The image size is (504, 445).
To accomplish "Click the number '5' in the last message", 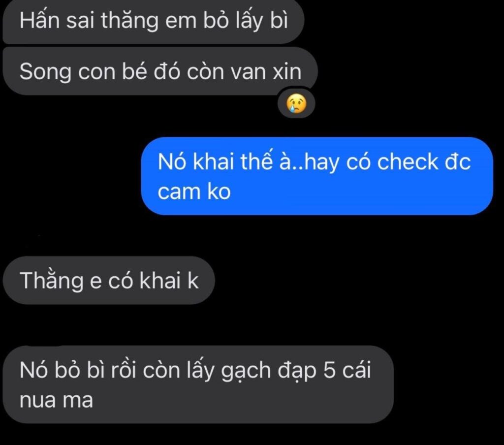I will [329, 370].
